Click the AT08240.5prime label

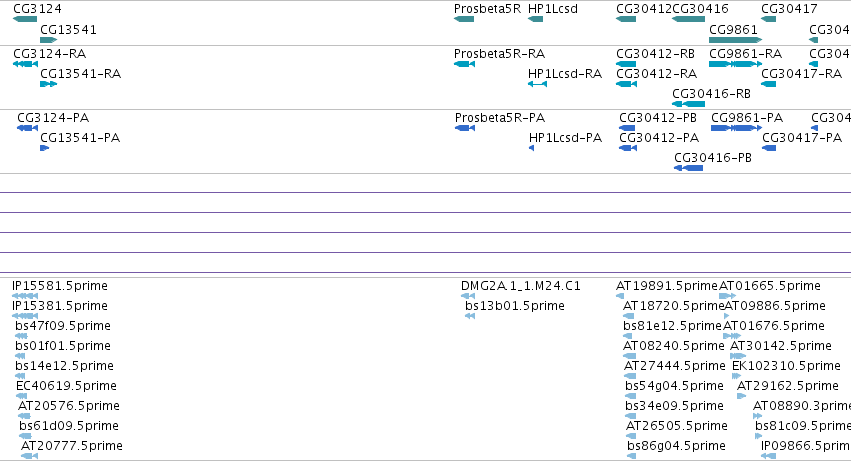[x=674, y=346]
